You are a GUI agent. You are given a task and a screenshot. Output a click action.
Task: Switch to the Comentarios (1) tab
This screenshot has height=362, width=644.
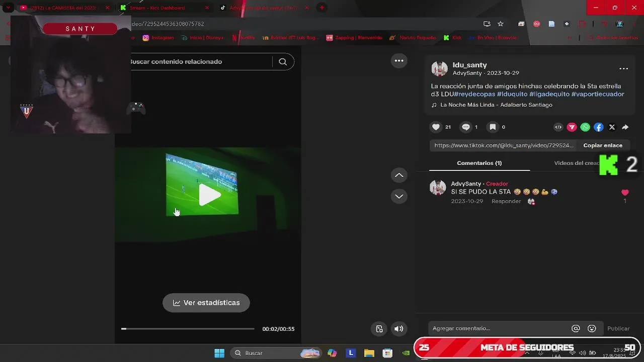pyautogui.click(x=479, y=163)
